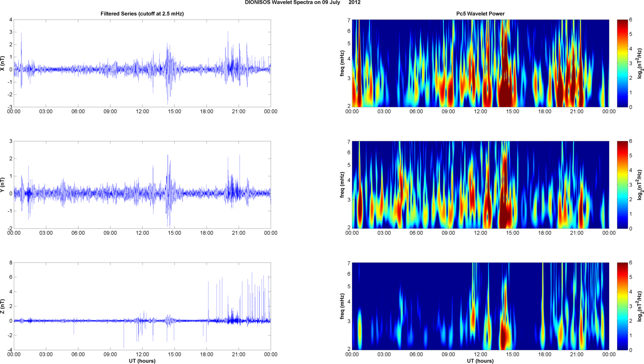Click the 09:00 tick under the Y series plot
644x364 pixels.
(110, 233)
